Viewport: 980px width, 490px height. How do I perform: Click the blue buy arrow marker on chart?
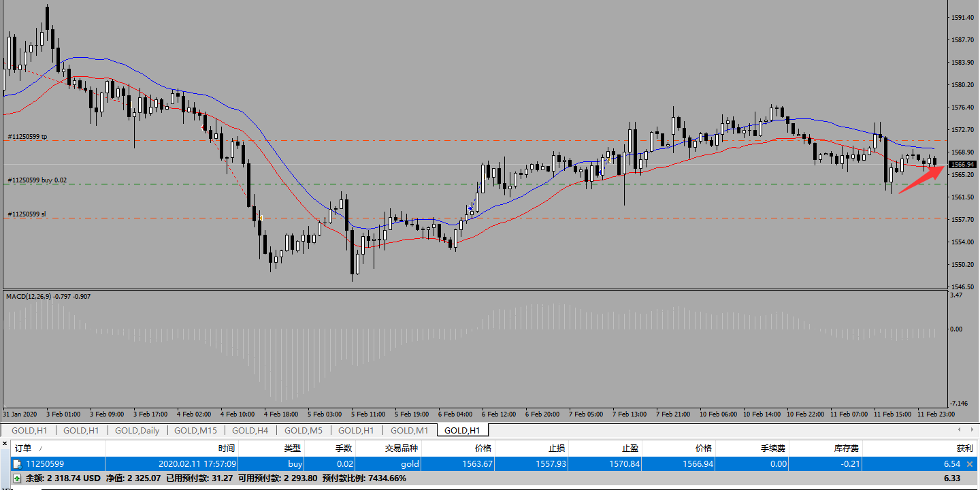(x=470, y=209)
